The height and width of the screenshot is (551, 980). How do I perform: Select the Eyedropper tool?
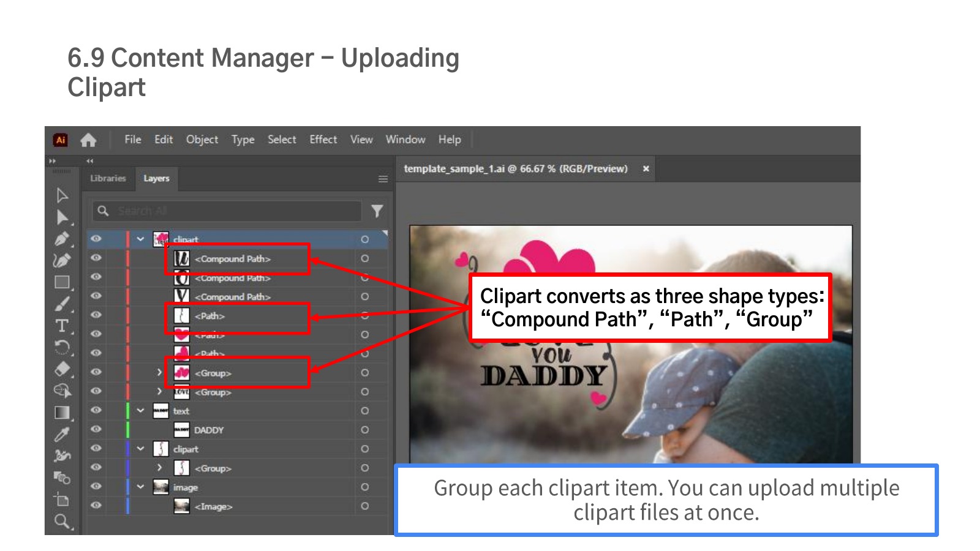coord(62,434)
